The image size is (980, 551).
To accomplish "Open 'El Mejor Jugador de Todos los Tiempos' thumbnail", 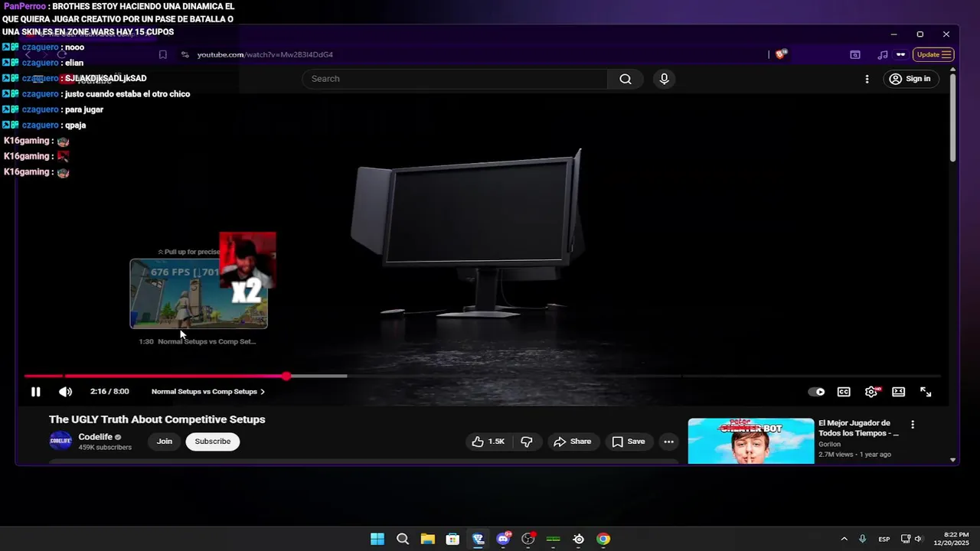I will click(751, 441).
